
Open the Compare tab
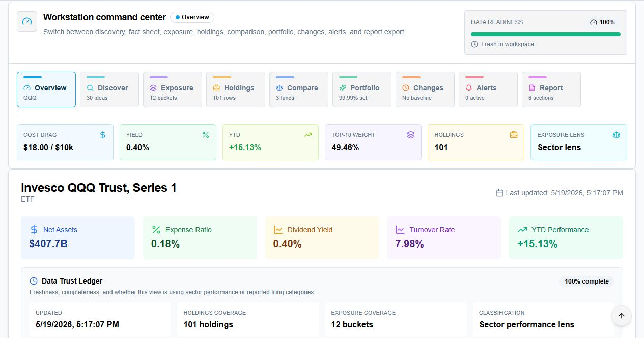(299, 90)
